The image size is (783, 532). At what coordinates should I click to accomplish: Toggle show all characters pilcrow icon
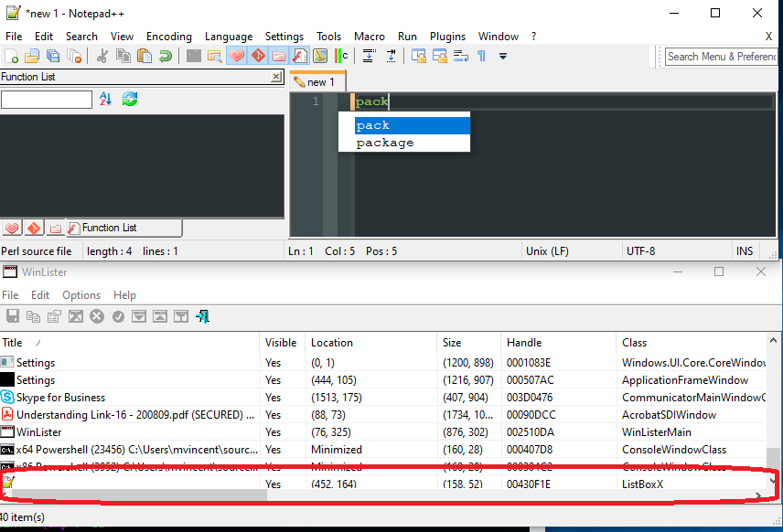click(x=481, y=57)
